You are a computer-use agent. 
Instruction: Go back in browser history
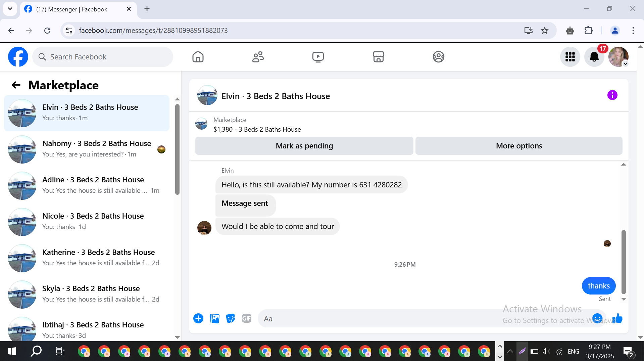click(11, 31)
